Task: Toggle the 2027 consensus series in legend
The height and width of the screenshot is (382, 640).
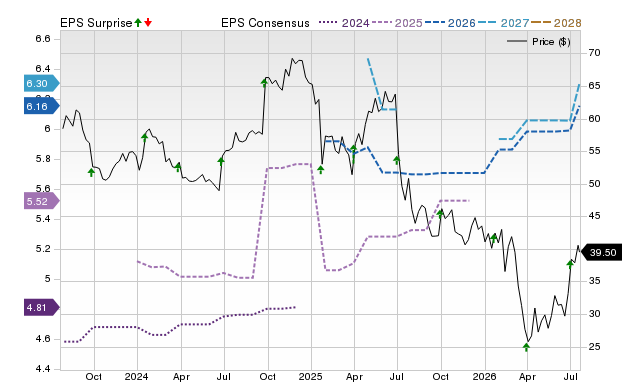Action: coord(503,23)
